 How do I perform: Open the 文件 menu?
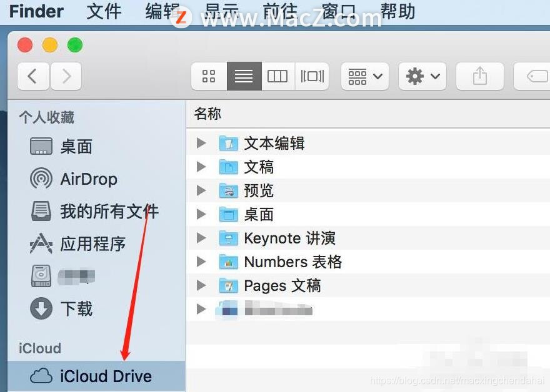[104, 11]
